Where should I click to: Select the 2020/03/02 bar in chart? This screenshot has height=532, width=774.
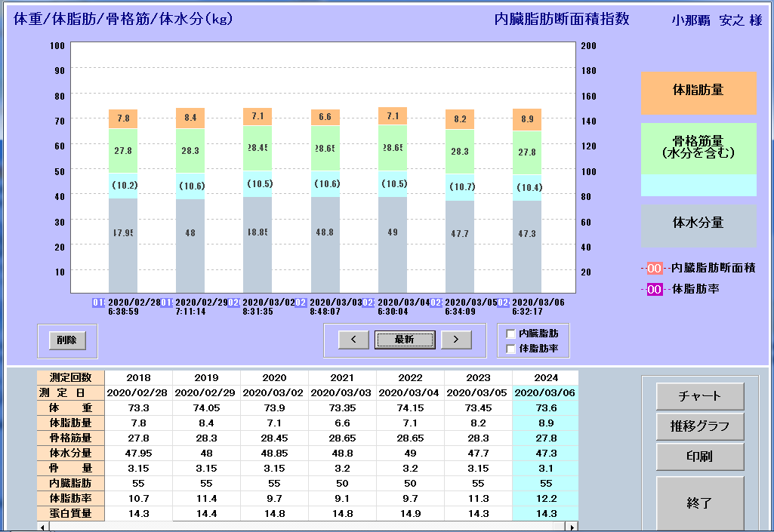coord(257,200)
